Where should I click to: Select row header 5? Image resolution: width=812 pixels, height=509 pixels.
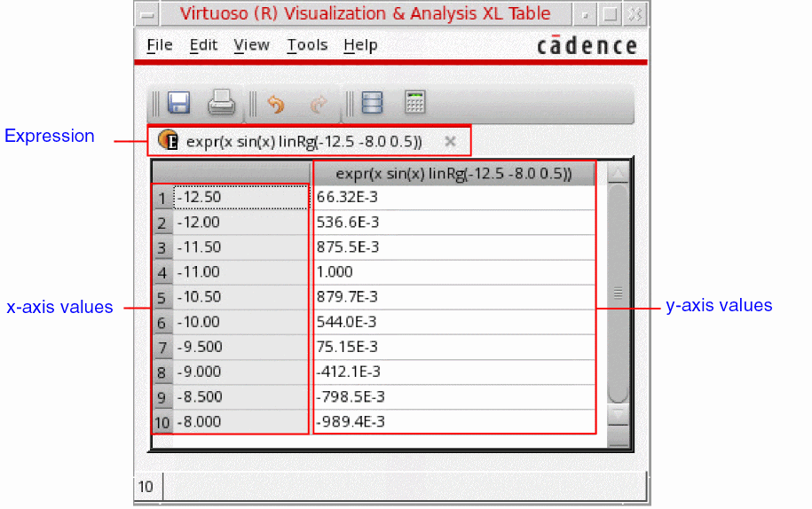pyautogui.click(x=162, y=297)
